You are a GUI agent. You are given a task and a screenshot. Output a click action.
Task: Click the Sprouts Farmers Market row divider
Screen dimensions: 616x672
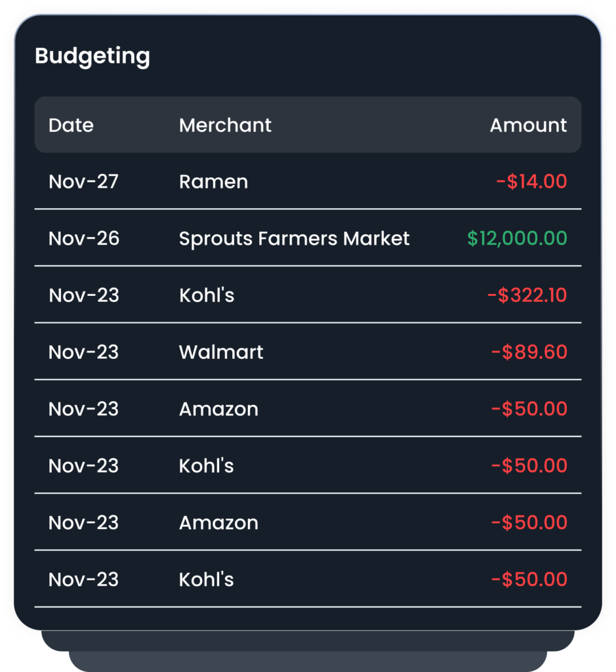point(308,266)
